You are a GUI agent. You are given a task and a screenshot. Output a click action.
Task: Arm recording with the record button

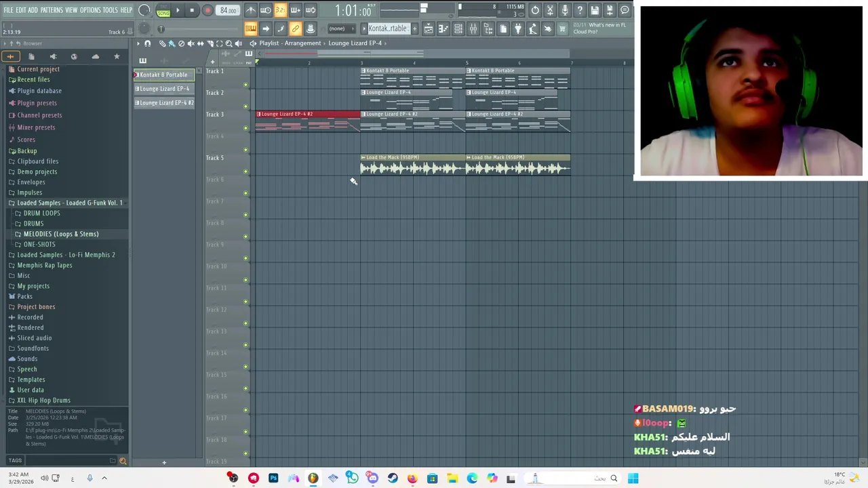click(x=208, y=10)
